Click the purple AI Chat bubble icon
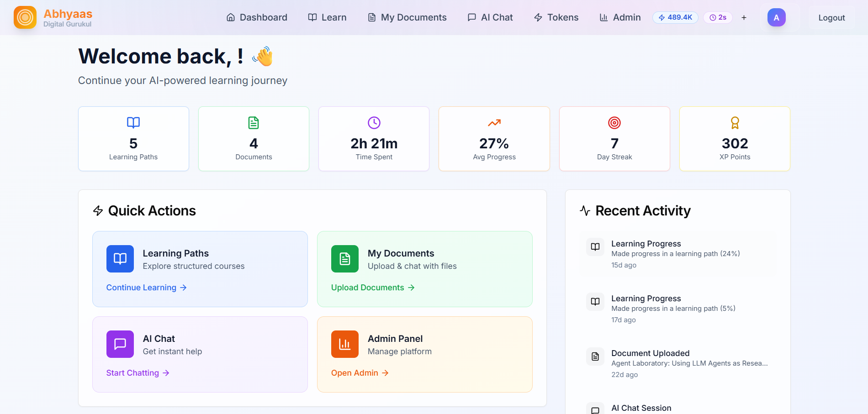 pos(120,344)
